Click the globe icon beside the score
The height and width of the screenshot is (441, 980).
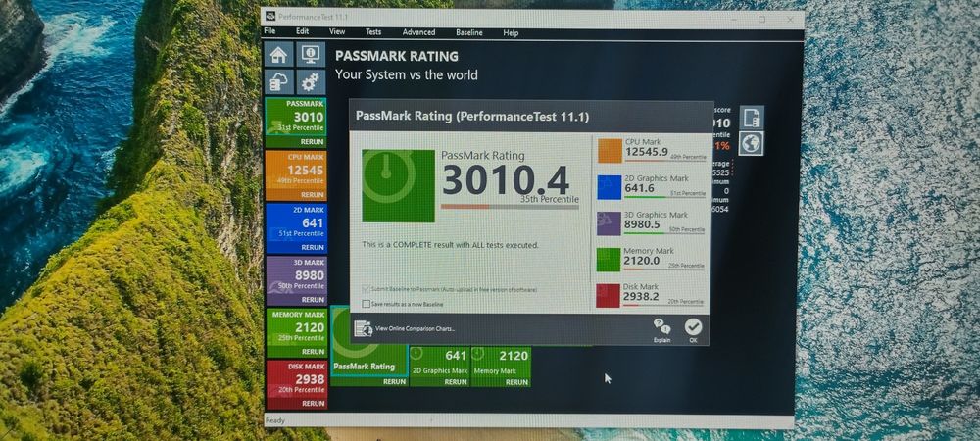[x=751, y=144]
